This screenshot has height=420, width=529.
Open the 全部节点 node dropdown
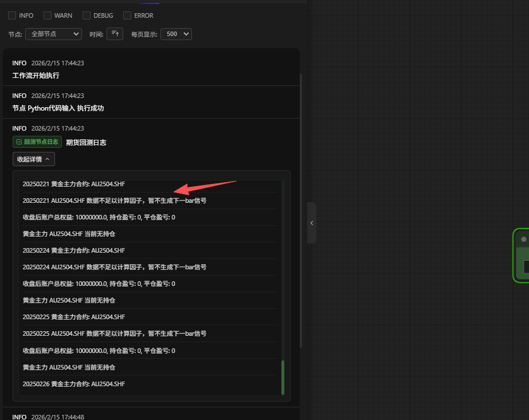point(54,34)
